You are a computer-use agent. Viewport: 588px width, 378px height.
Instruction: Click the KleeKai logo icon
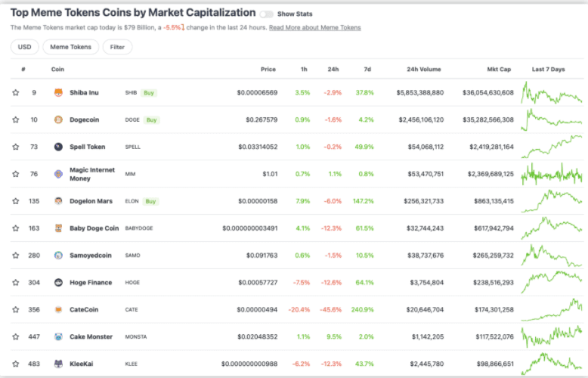58,364
